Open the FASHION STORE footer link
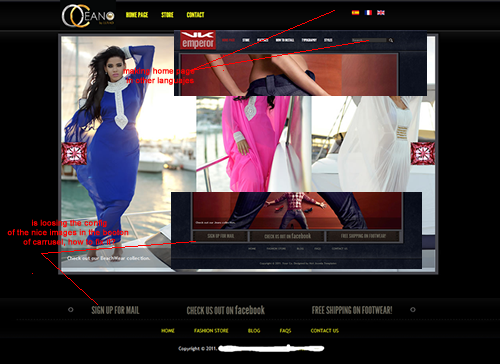Screen dimensions: 500x364 click(x=211, y=331)
